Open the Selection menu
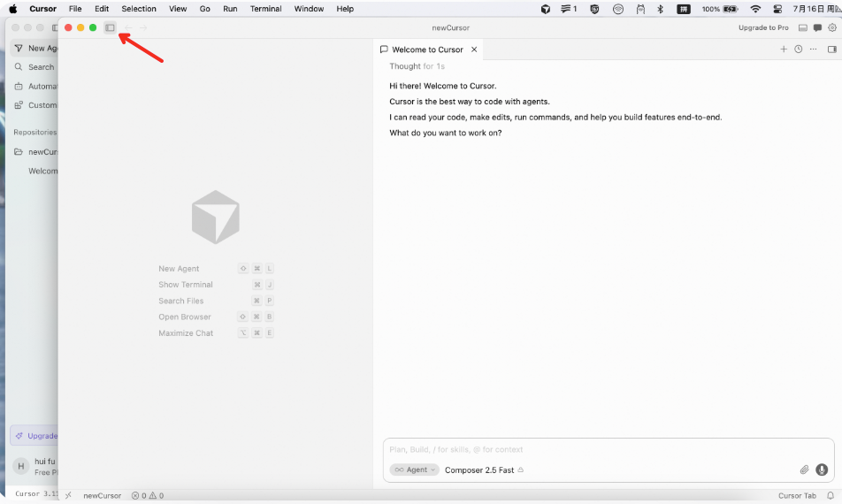The image size is (842, 504). [139, 9]
